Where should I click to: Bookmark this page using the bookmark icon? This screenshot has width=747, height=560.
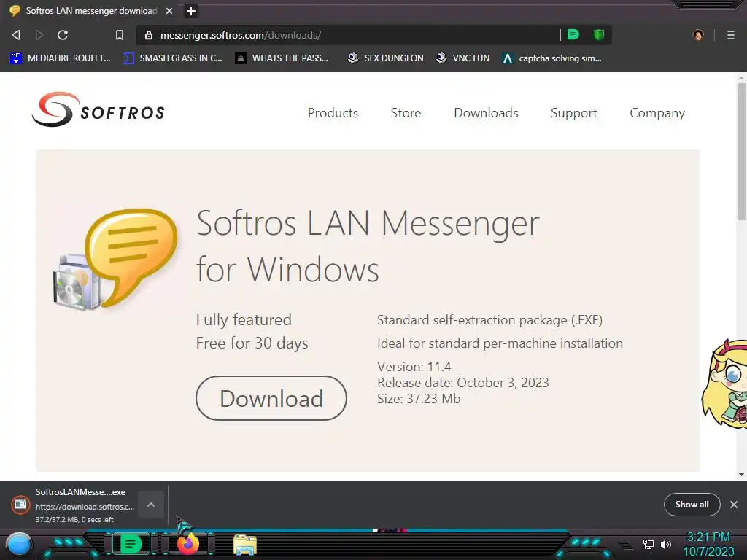pyautogui.click(x=120, y=35)
